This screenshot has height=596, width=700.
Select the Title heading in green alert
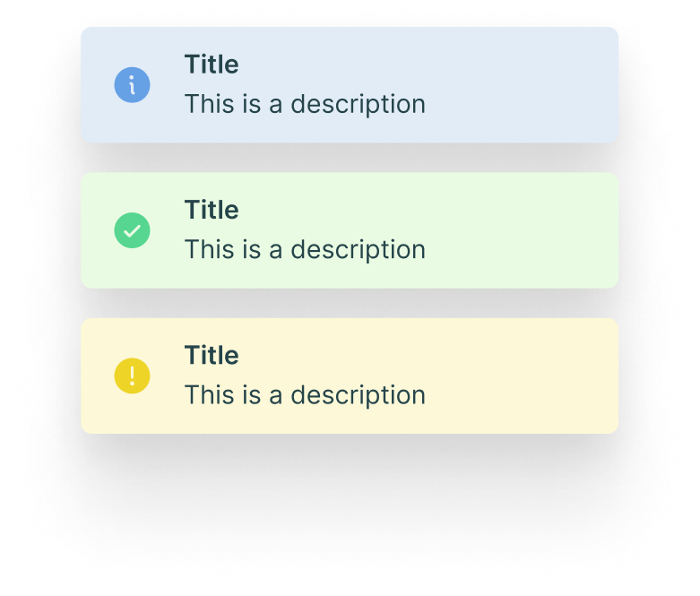[212, 210]
